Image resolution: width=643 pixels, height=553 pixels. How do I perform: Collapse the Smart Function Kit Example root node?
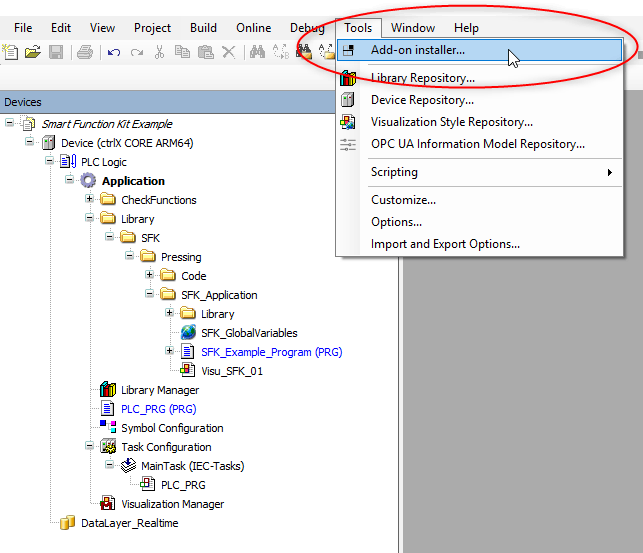tap(9, 122)
